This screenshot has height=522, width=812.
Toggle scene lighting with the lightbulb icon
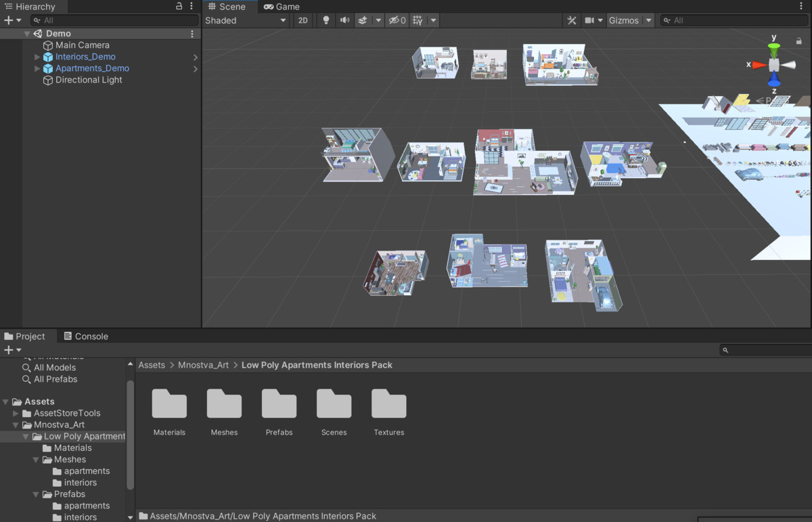(326, 20)
